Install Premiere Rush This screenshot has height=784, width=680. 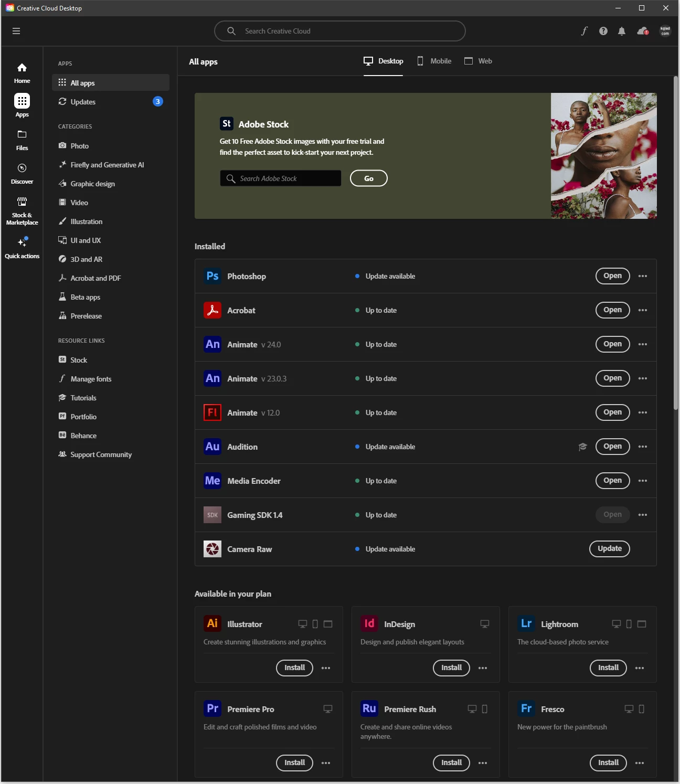[451, 763]
